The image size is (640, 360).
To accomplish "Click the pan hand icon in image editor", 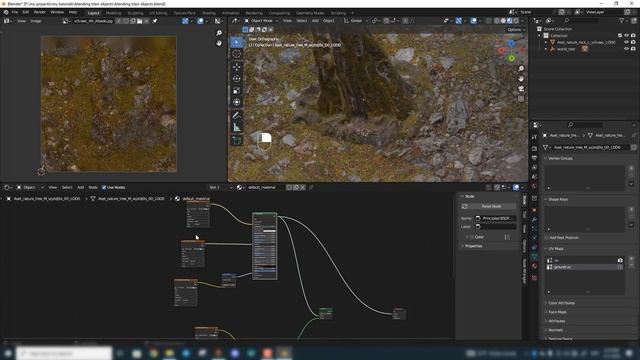I will pos(219,42).
